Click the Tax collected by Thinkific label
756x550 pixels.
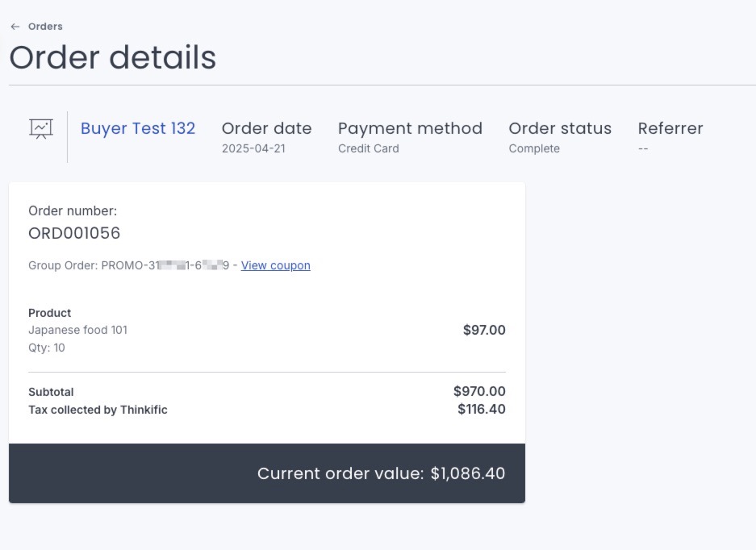98,410
